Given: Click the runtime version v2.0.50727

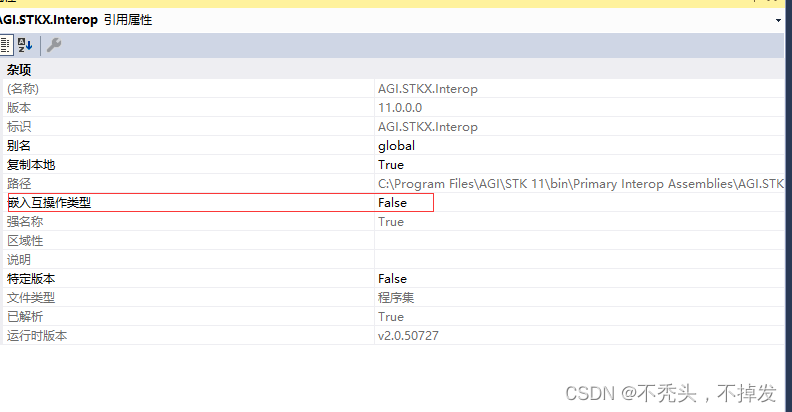Looking at the screenshot, I should click(408, 336).
